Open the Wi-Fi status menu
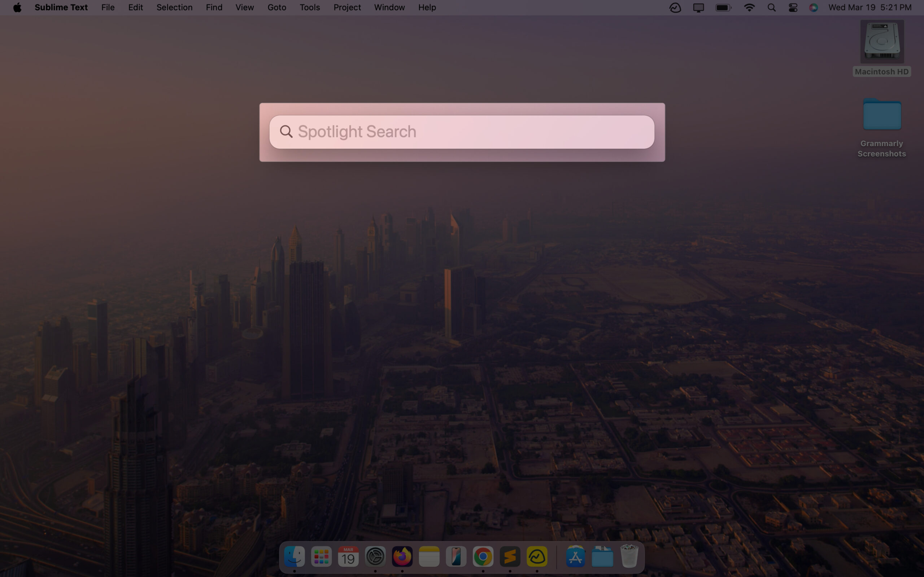The width and height of the screenshot is (924, 577). pyautogui.click(x=749, y=8)
